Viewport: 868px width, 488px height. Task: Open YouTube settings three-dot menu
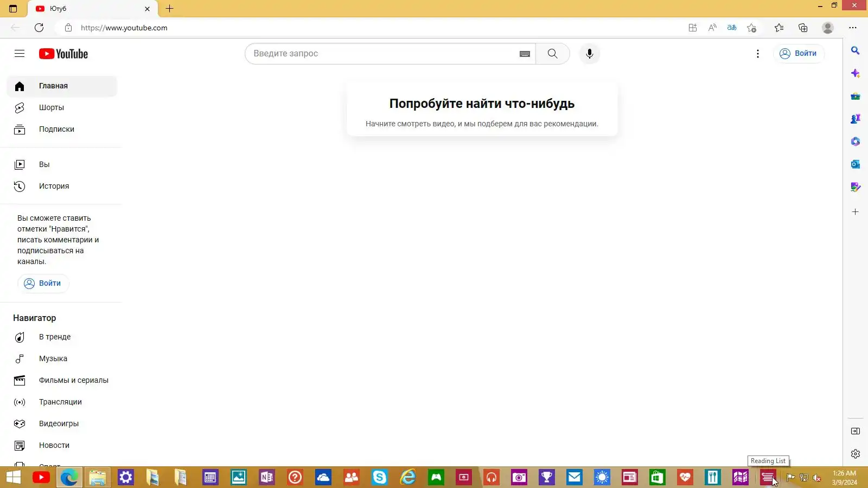[758, 54]
